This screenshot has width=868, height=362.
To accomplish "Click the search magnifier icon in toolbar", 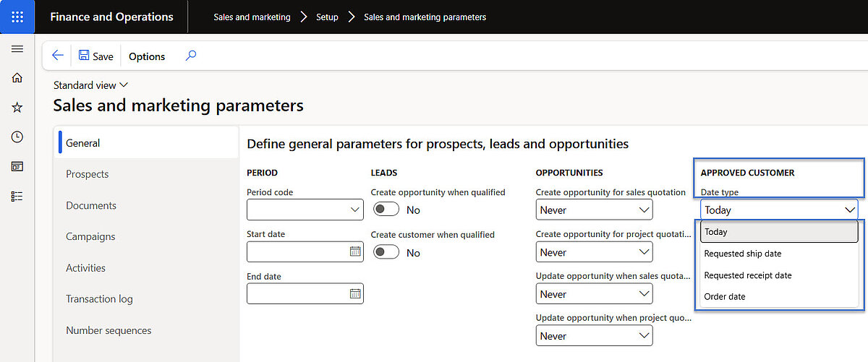I will [x=191, y=56].
